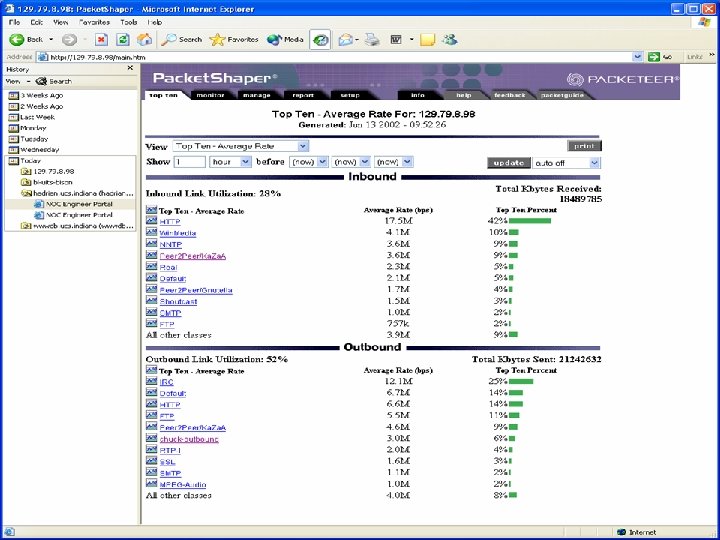Image resolution: width=720 pixels, height=540 pixels.
Task: Open graph icon beside SSL
Action: pos(152,461)
